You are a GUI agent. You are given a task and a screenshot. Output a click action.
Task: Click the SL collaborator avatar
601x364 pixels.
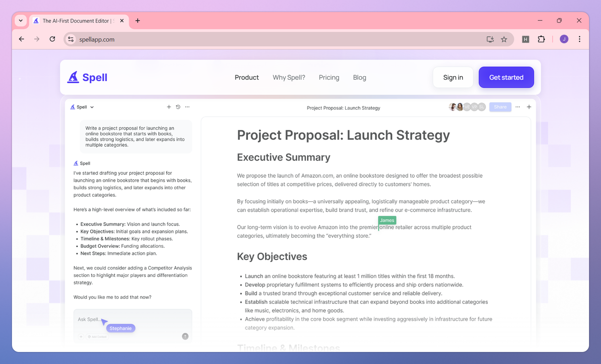(x=482, y=107)
